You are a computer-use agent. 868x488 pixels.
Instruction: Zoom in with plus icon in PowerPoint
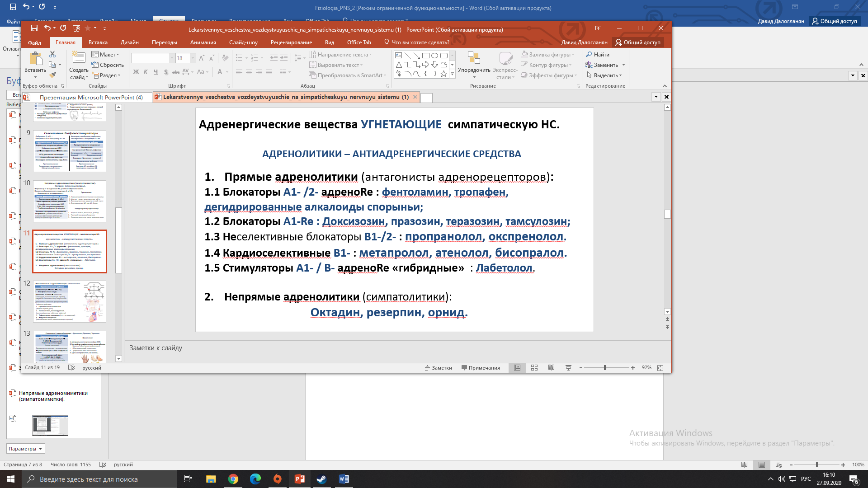tap(633, 368)
